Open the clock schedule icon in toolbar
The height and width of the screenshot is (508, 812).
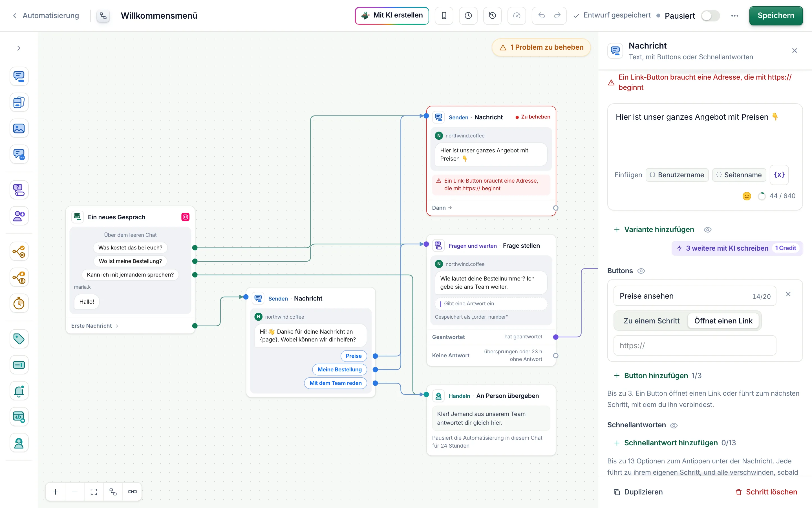(468, 16)
